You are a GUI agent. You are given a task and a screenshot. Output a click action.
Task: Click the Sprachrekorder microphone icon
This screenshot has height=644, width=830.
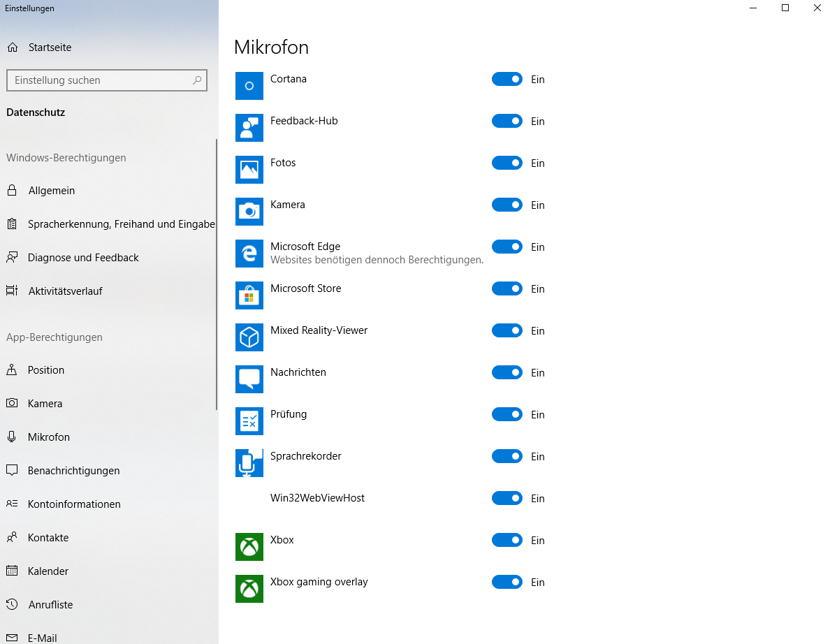click(249, 462)
